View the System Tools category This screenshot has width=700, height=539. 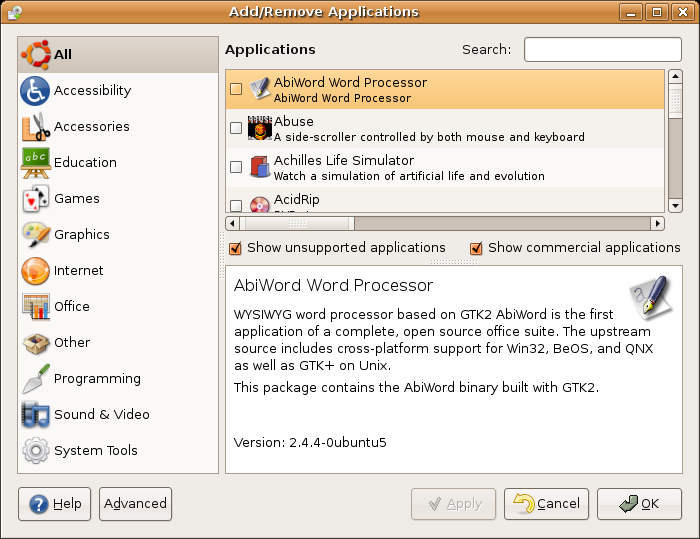[118, 451]
